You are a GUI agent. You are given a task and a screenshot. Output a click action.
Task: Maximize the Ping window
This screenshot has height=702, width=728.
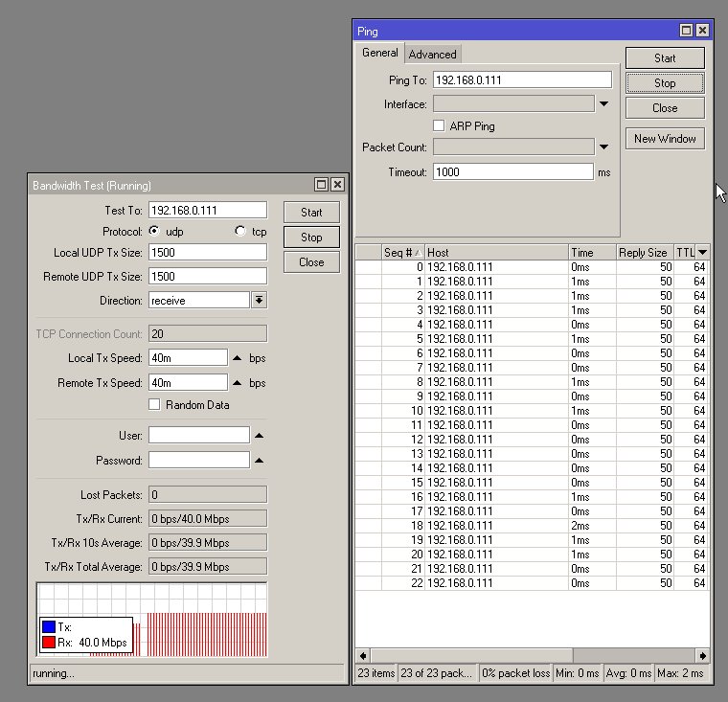(x=686, y=31)
